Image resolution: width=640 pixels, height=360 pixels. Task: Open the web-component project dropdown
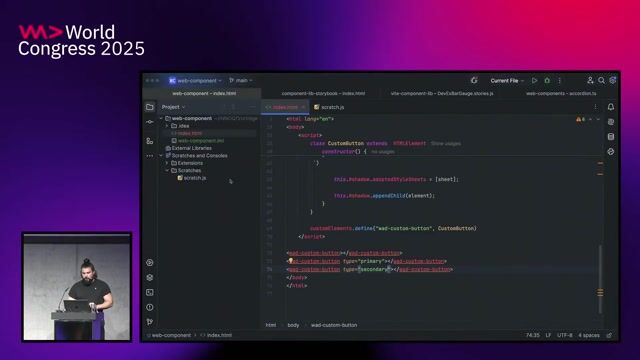point(196,80)
